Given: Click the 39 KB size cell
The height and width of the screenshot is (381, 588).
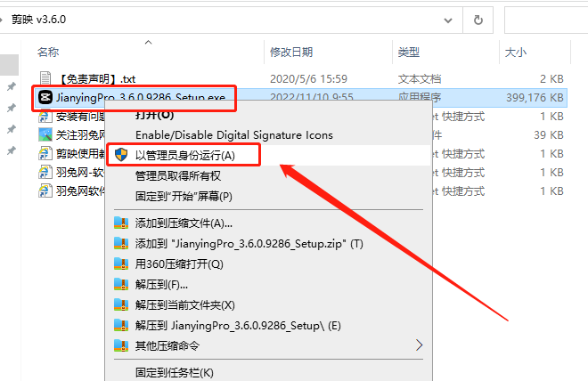Looking at the screenshot, I should click(x=549, y=135).
